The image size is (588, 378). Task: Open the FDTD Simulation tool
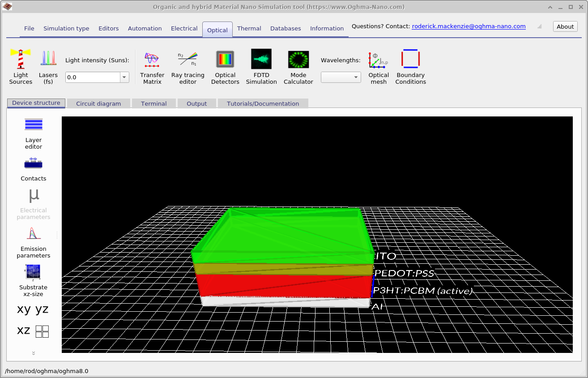coord(261,67)
